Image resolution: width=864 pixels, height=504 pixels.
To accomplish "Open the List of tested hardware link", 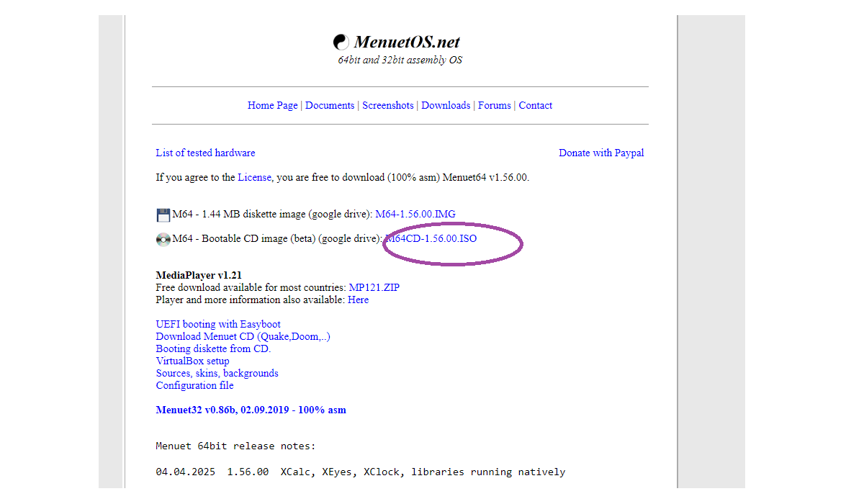I will [205, 153].
